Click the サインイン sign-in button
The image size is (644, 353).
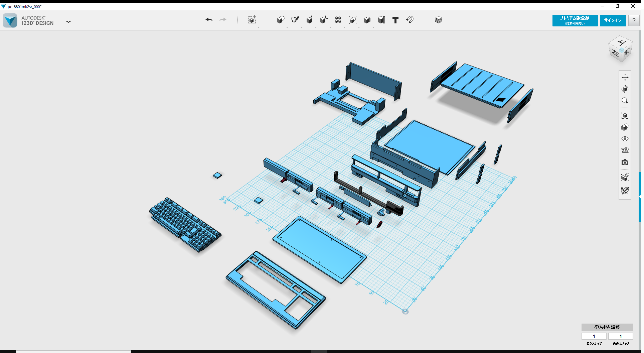pos(613,20)
